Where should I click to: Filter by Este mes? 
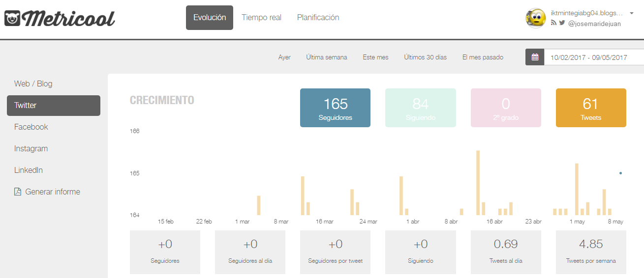click(376, 57)
